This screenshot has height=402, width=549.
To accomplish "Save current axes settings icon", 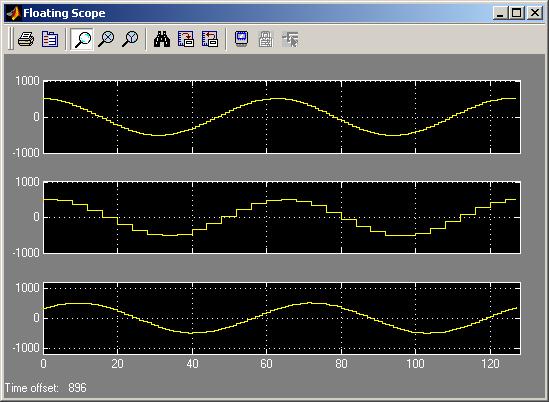I will (x=186, y=39).
